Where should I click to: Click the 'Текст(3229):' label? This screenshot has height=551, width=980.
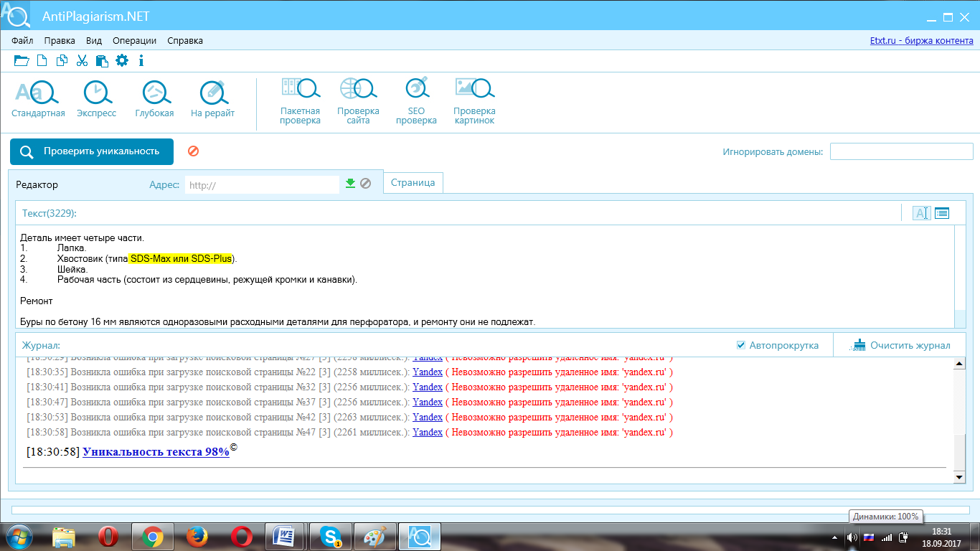(50, 213)
